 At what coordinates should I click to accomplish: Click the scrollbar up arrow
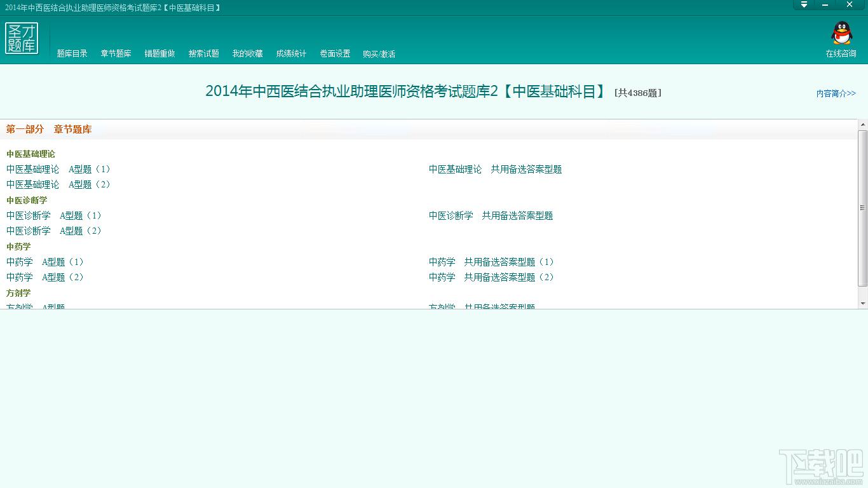[862, 125]
